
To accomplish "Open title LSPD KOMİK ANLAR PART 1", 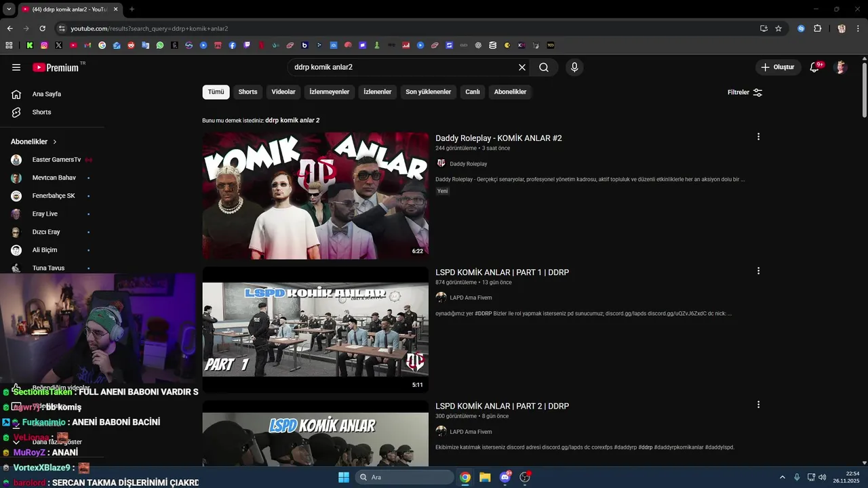I will [502, 272].
